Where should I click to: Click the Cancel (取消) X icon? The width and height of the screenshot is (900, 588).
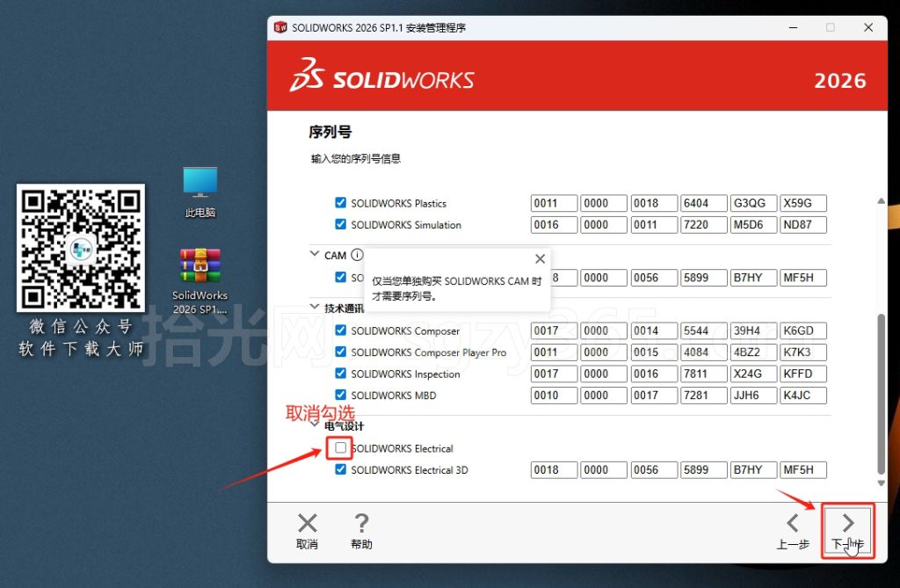point(307,525)
